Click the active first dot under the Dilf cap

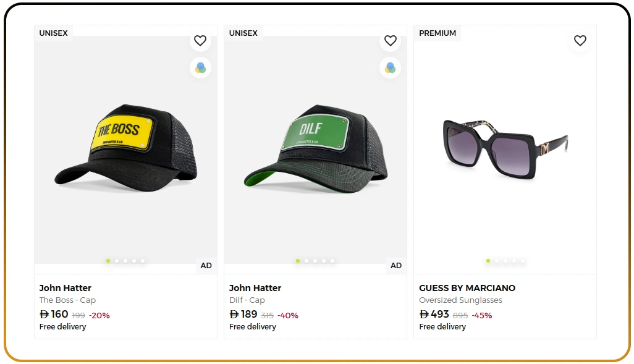[x=298, y=261]
